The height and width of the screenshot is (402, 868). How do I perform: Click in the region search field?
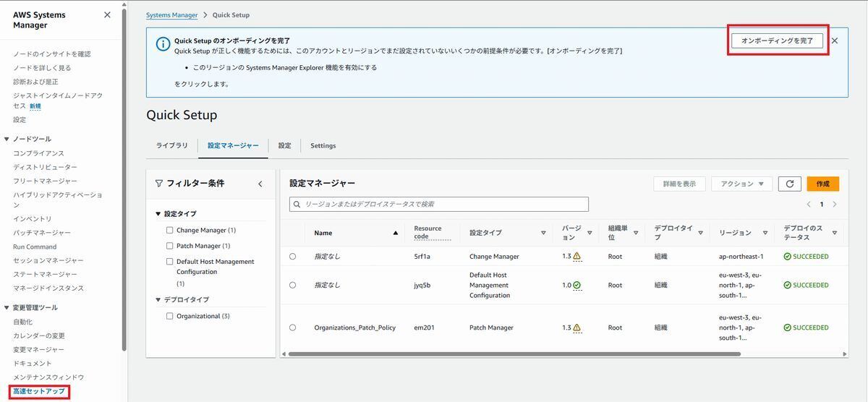439,205
